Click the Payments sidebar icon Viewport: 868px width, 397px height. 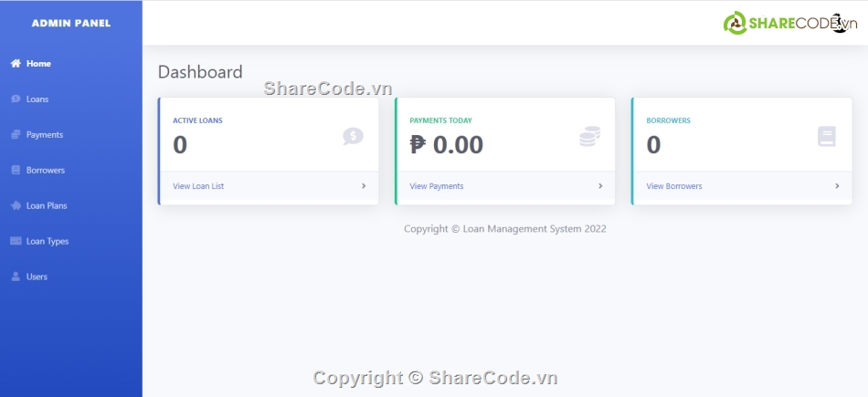16,135
